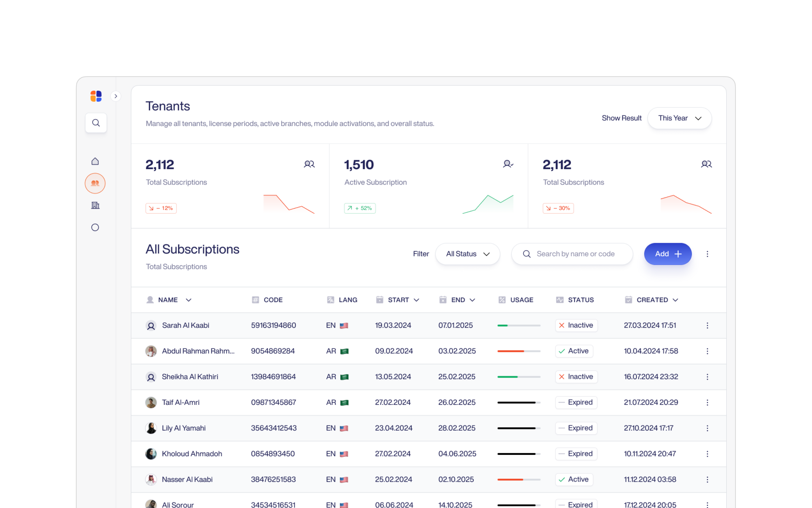Click the Inactive status badge for Sarah Al Kaabi
Image resolution: width=812 pixels, height=508 pixels.
[577, 326]
